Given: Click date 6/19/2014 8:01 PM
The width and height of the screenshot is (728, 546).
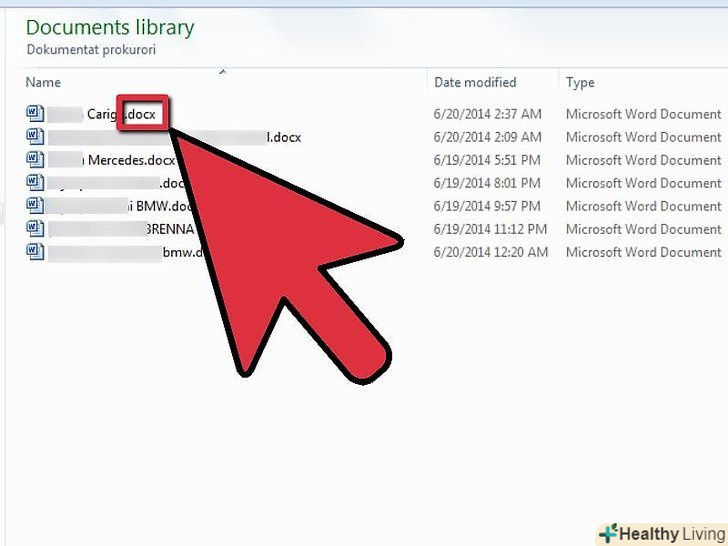Looking at the screenshot, I should (487, 183).
